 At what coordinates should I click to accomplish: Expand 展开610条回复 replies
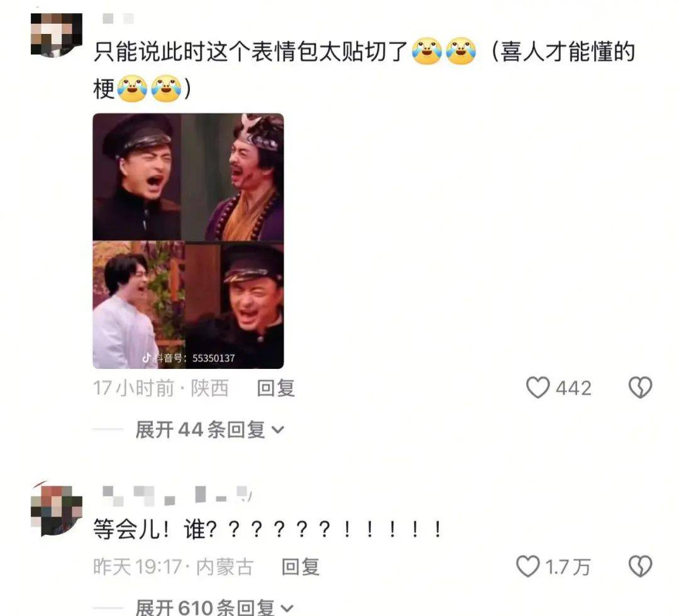tap(214, 607)
